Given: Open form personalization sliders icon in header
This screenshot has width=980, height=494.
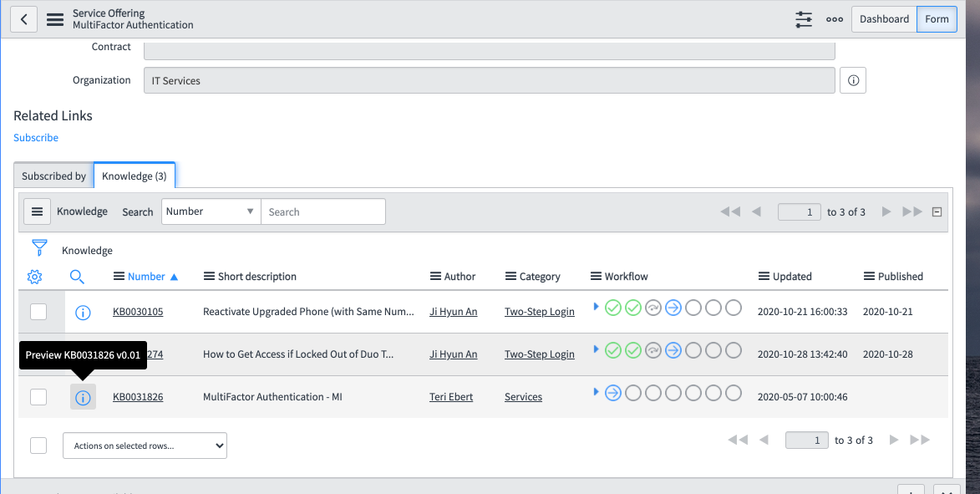Looking at the screenshot, I should coord(803,18).
